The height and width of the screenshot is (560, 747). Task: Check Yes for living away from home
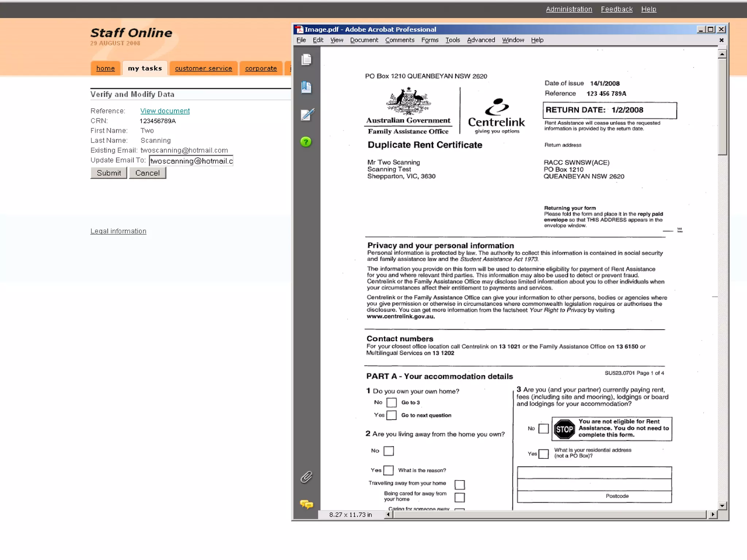[x=389, y=470]
